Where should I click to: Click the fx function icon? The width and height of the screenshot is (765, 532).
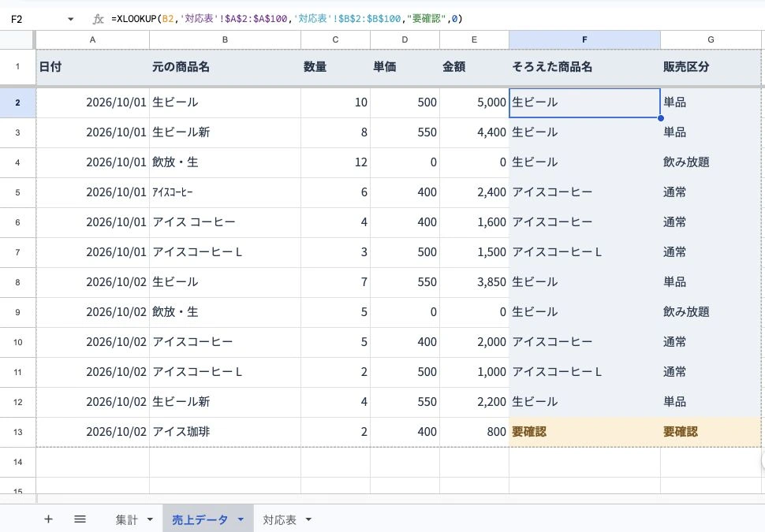(98, 19)
